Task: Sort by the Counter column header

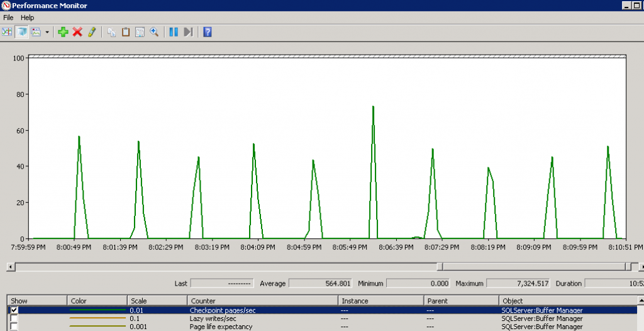Action: [262, 301]
